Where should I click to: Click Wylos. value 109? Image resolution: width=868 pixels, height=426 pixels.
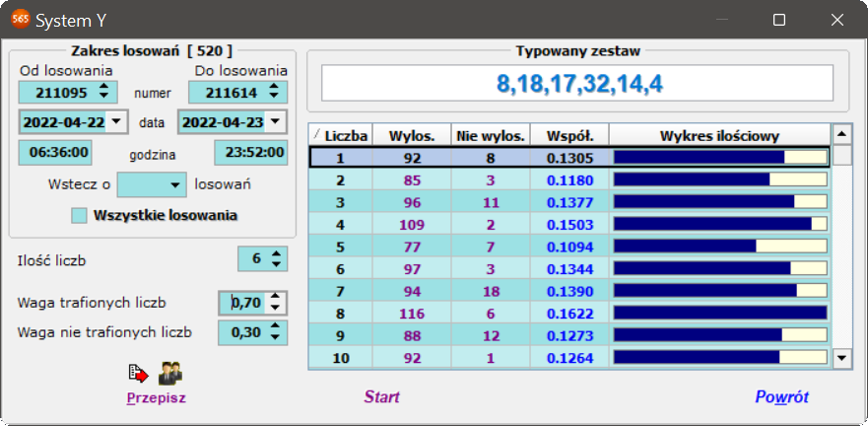412,225
